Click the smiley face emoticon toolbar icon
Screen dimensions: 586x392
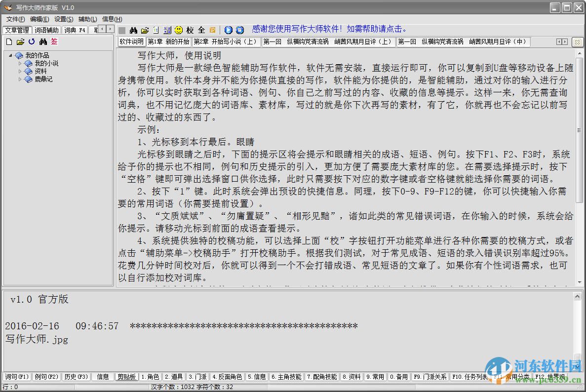(179, 30)
